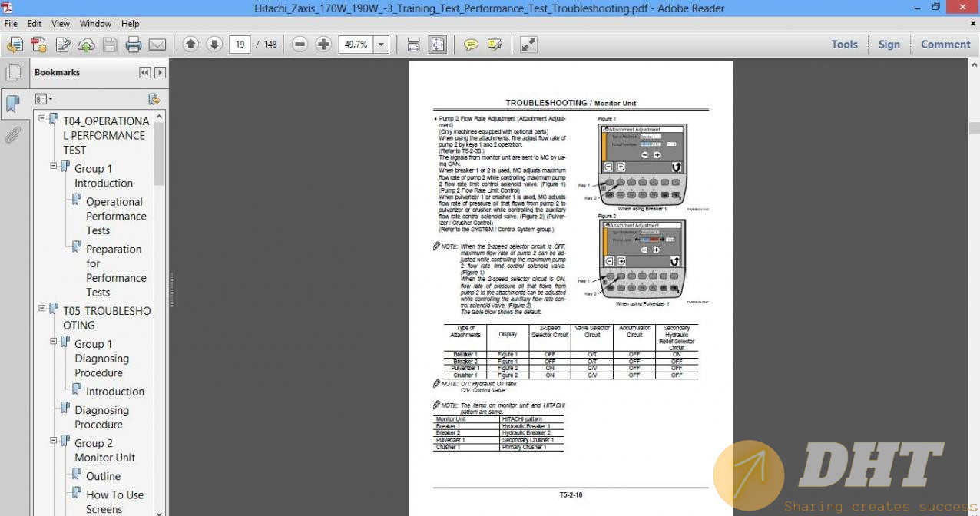This screenshot has height=516, width=980.
Task: Open the Comment pane
Action: (945, 45)
